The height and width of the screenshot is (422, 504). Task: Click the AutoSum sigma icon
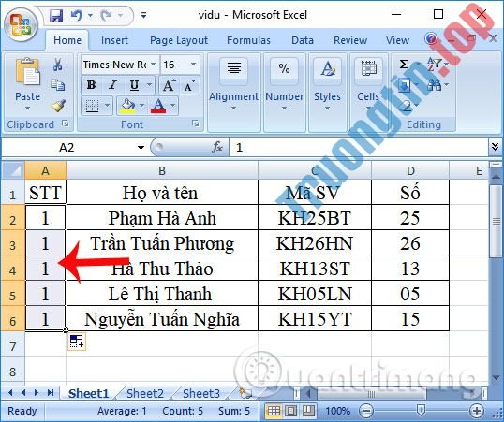point(405,65)
